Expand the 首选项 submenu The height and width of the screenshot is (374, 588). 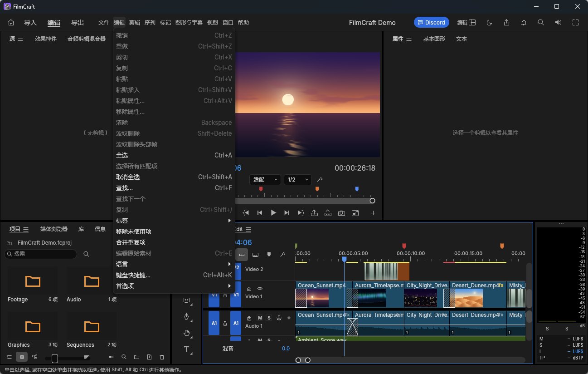pos(174,286)
